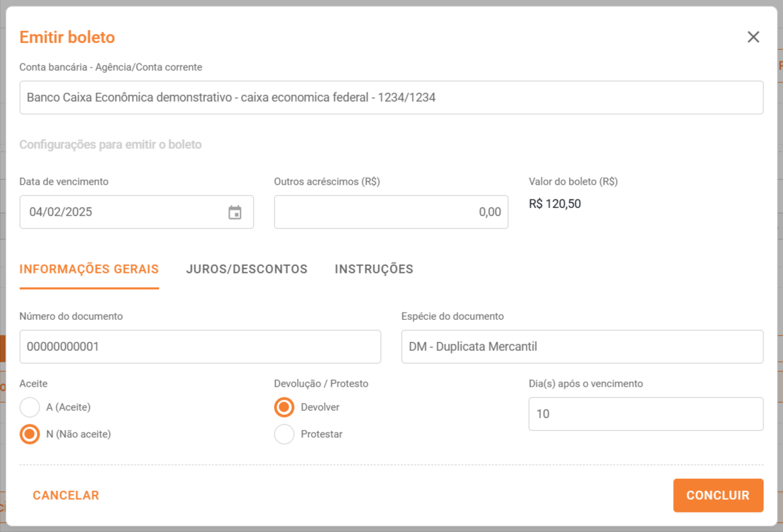Choose the N (Não aceite) radio option
The height and width of the screenshot is (532, 783).
coord(30,434)
